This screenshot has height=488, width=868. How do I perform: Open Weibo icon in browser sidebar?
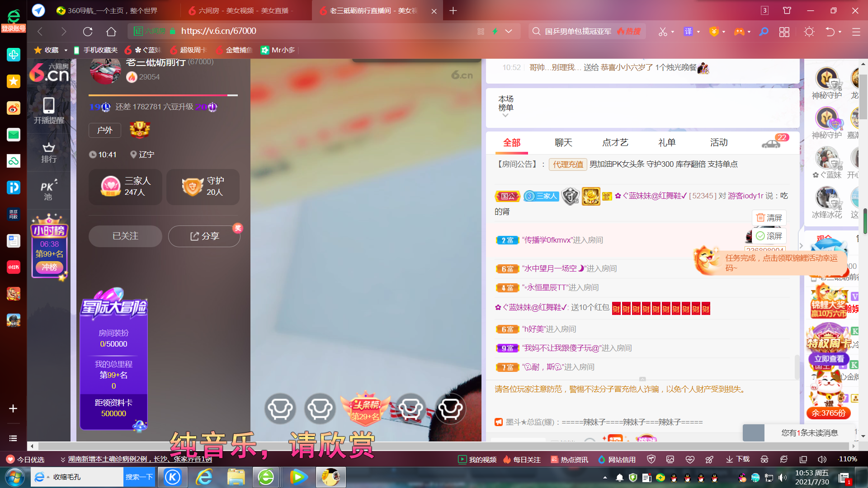point(14,108)
